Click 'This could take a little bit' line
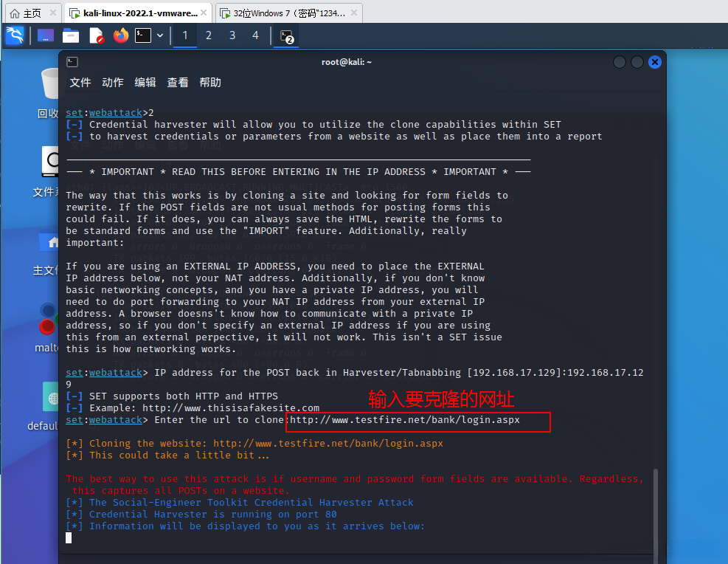The width and height of the screenshot is (728, 564). click(167, 455)
